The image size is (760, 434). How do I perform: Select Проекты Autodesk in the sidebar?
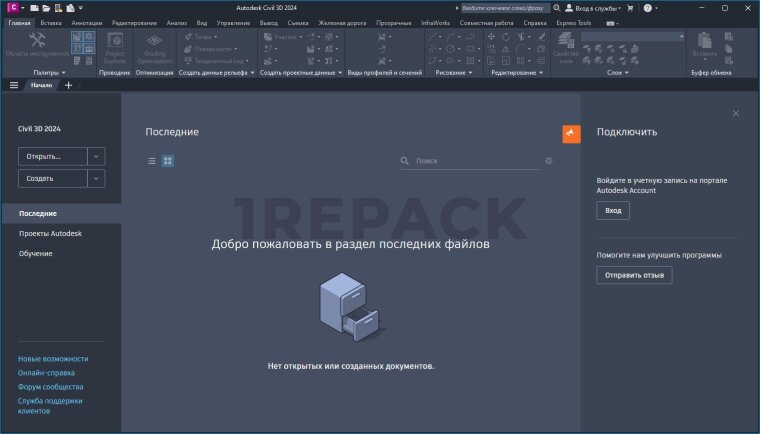coord(50,233)
